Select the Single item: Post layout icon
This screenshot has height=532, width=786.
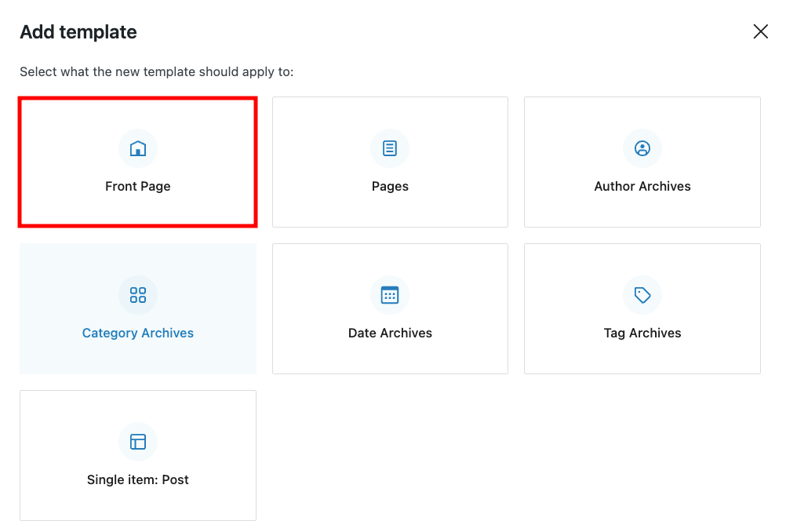[x=138, y=442]
